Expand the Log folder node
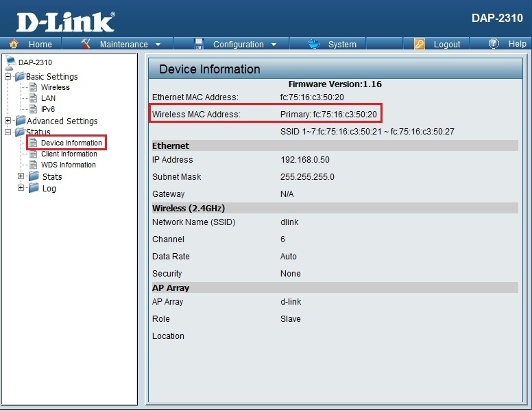532x411 pixels. 21,188
